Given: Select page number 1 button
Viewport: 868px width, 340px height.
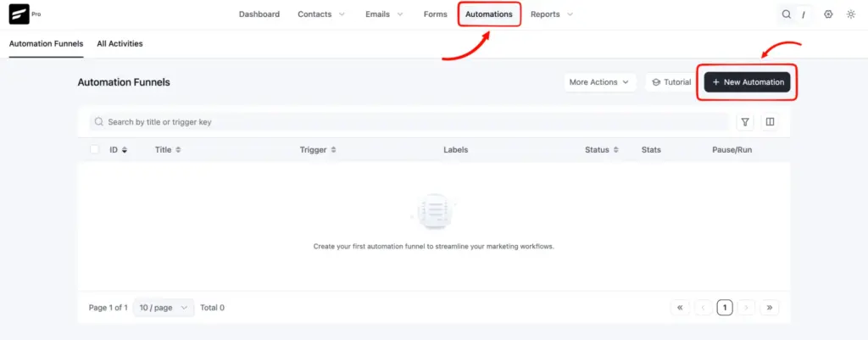Looking at the screenshot, I should (x=725, y=307).
